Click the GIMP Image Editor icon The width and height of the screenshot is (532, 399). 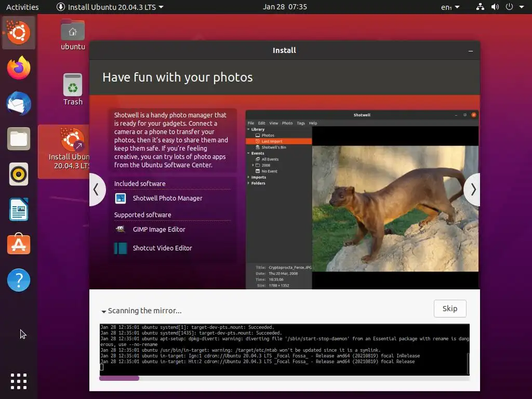click(121, 229)
